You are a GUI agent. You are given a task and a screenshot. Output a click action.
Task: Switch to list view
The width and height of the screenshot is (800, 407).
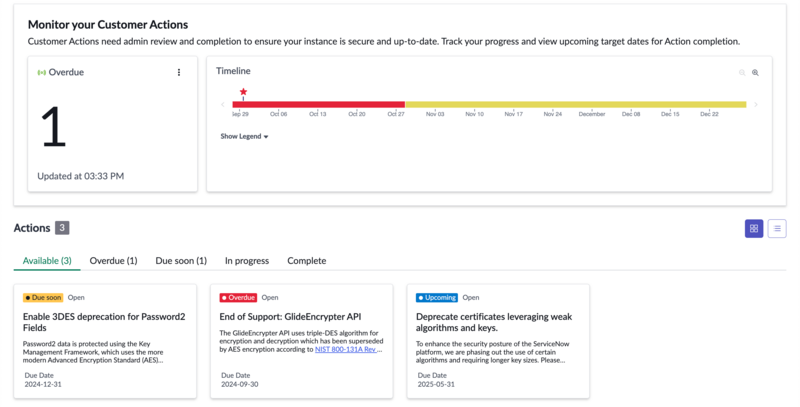(777, 228)
